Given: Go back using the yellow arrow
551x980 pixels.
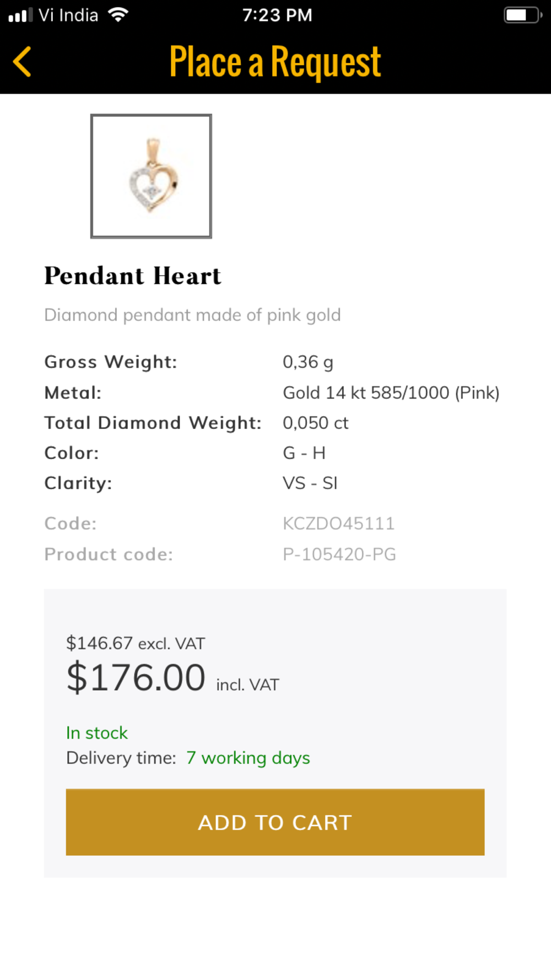Looking at the screenshot, I should pyautogui.click(x=23, y=61).
